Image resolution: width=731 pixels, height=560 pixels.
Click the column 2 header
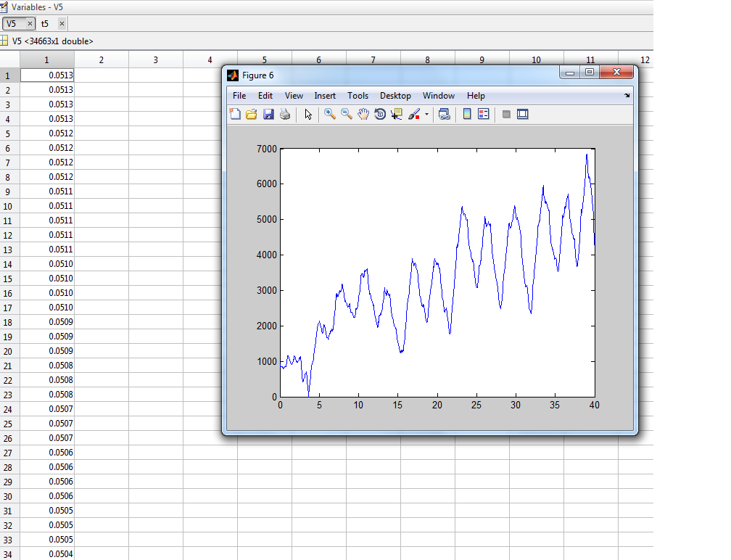pyautogui.click(x=102, y=60)
